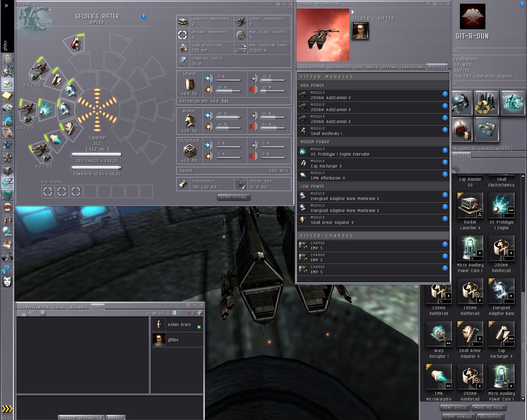Switch chat member list to two-column detailed view

(x=180, y=313)
